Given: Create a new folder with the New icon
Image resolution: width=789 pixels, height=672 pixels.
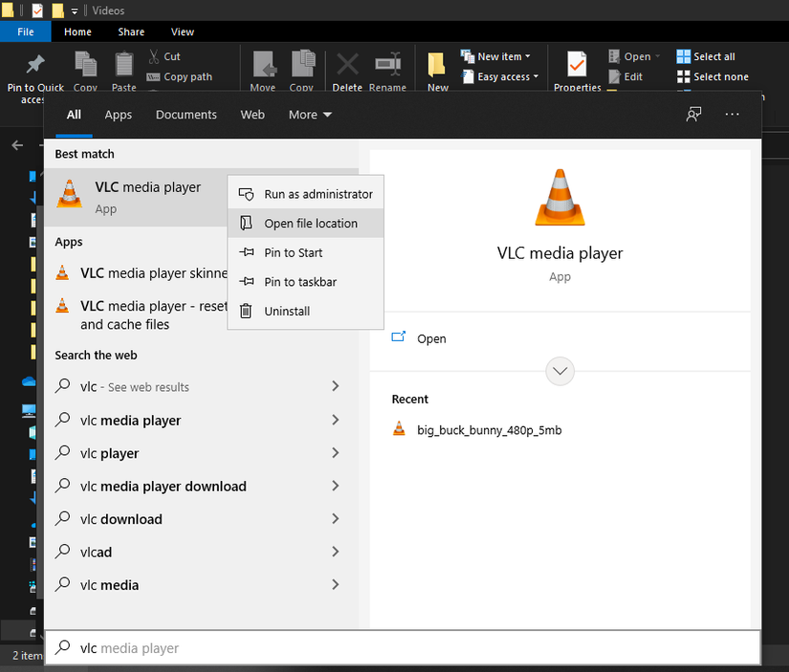Looking at the screenshot, I should [x=437, y=67].
